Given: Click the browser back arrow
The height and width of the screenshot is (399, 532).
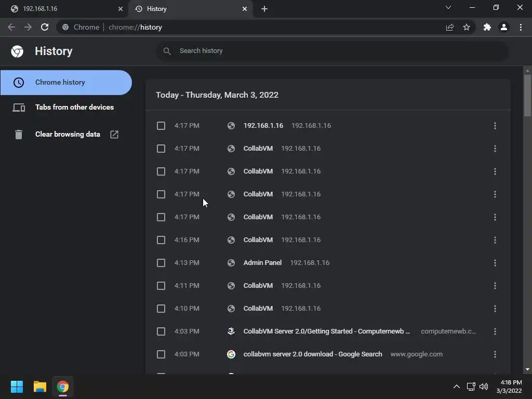Looking at the screenshot, I should (11, 27).
